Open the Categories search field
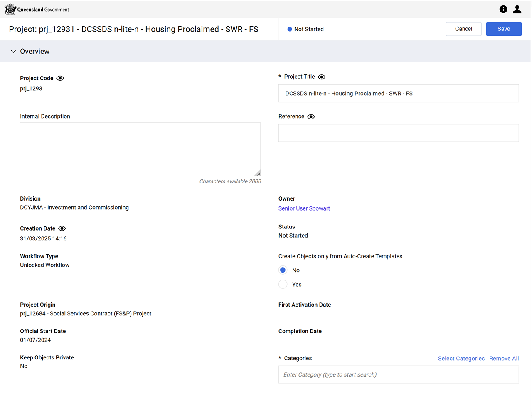532x419 pixels. tap(398, 374)
